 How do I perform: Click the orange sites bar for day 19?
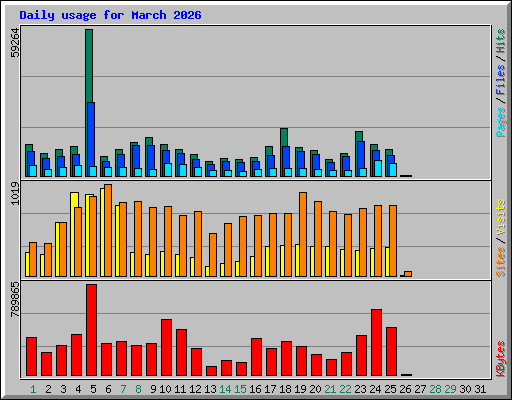[303, 234]
